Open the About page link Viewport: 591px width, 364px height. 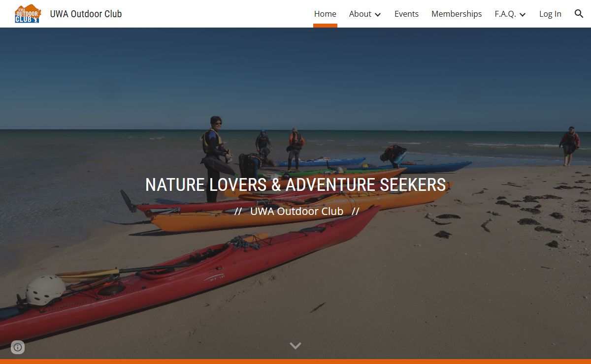point(360,14)
